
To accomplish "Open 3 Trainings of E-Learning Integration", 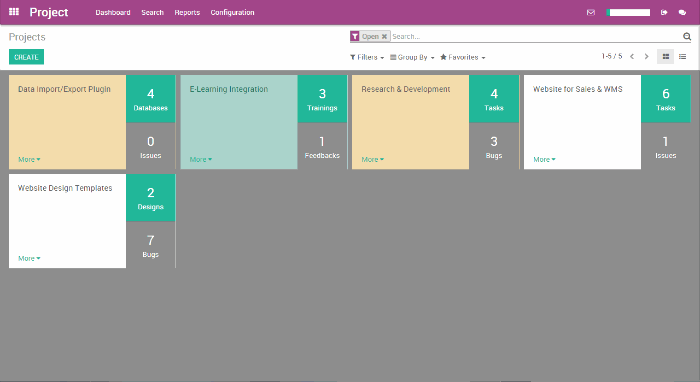I will point(322,99).
